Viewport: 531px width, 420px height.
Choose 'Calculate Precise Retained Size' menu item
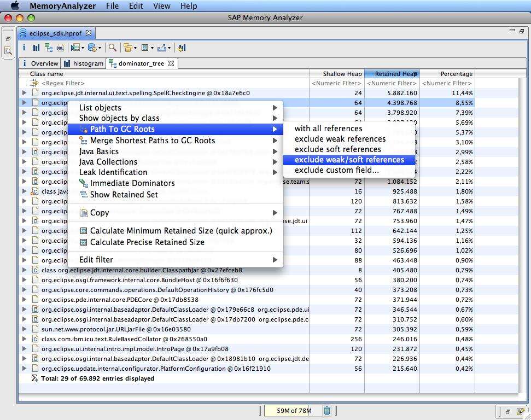pyautogui.click(x=147, y=242)
